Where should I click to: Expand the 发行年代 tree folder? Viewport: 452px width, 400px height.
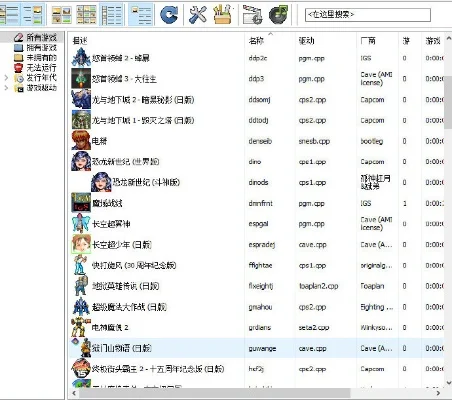tap(6, 78)
